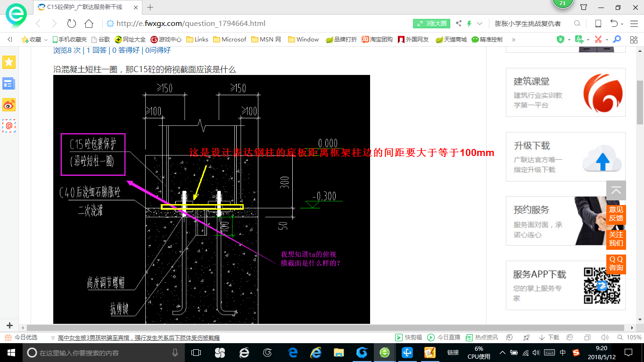Open the Window bookmark folder
This screenshot has width=644, height=362.
coord(303,40)
